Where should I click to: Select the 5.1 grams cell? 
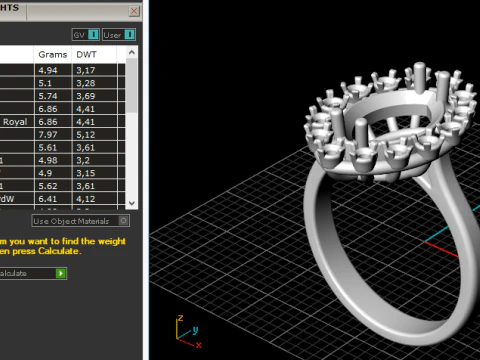(x=53, y=83)
